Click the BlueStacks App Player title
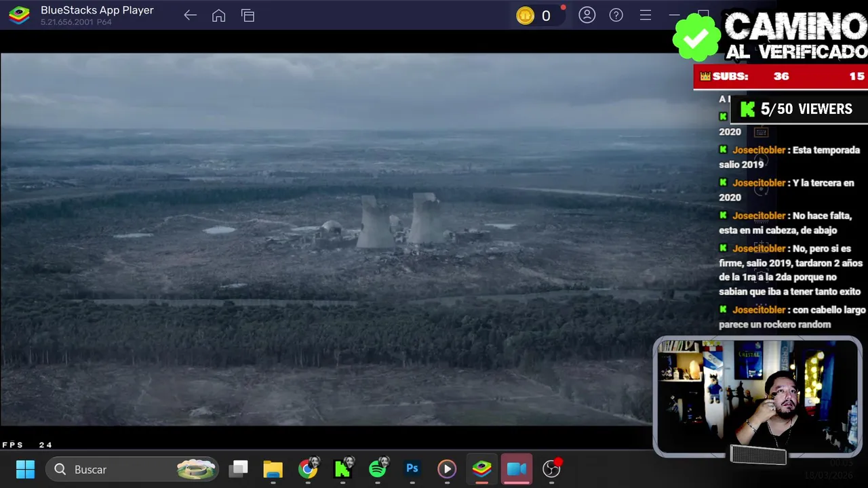The image size is (868, 488). click(x=97, y=10)
